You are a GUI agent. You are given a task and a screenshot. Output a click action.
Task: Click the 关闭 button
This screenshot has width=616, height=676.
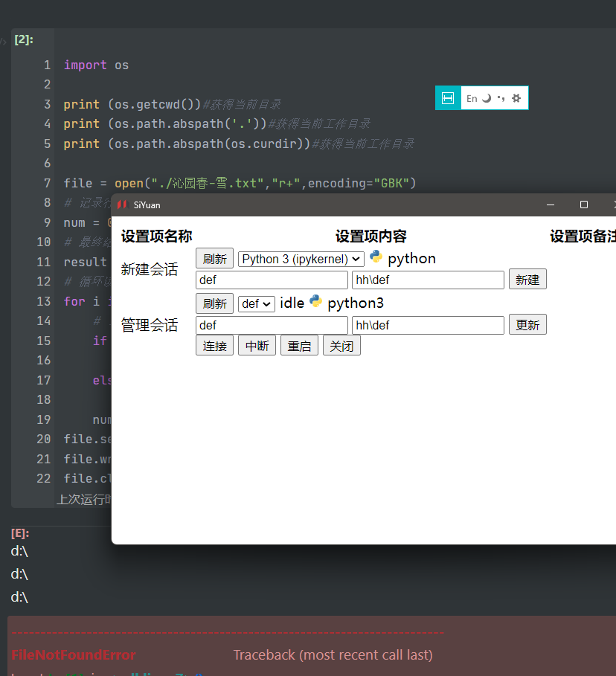pos(341,346)
